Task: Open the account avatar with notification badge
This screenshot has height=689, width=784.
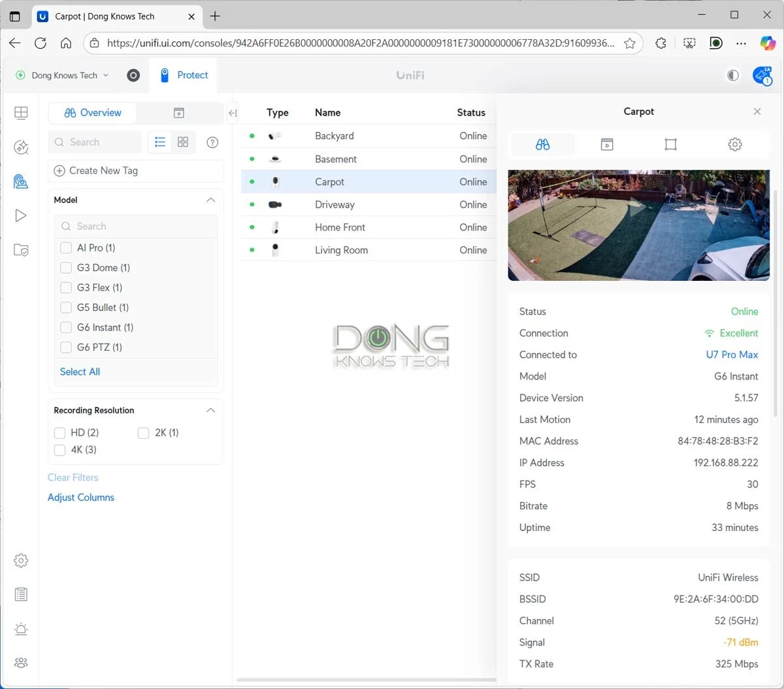Action: [762, 76]
